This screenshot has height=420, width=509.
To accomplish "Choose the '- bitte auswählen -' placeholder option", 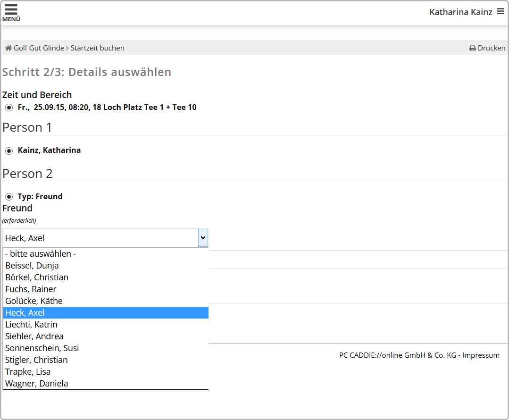I will [41, 254].
